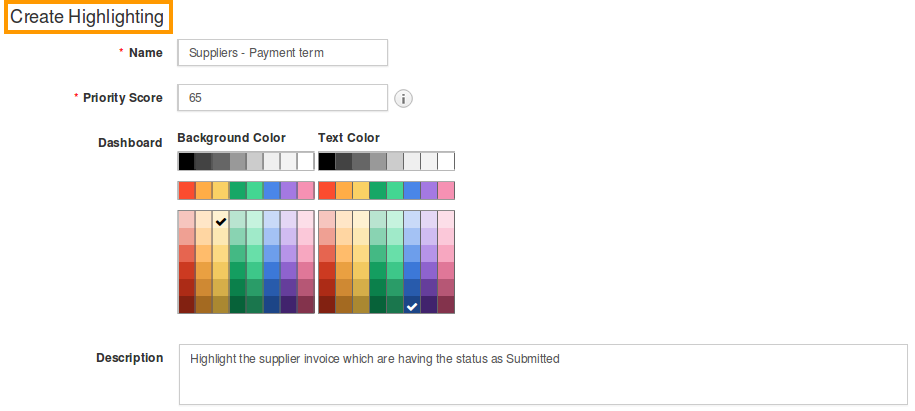
Task: Focus the Name field with Suppliers - Payment term
Action: [282, 53]
